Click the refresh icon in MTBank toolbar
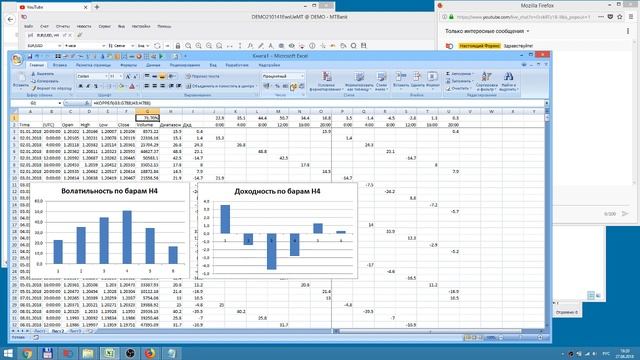 [x=157, y=46]
